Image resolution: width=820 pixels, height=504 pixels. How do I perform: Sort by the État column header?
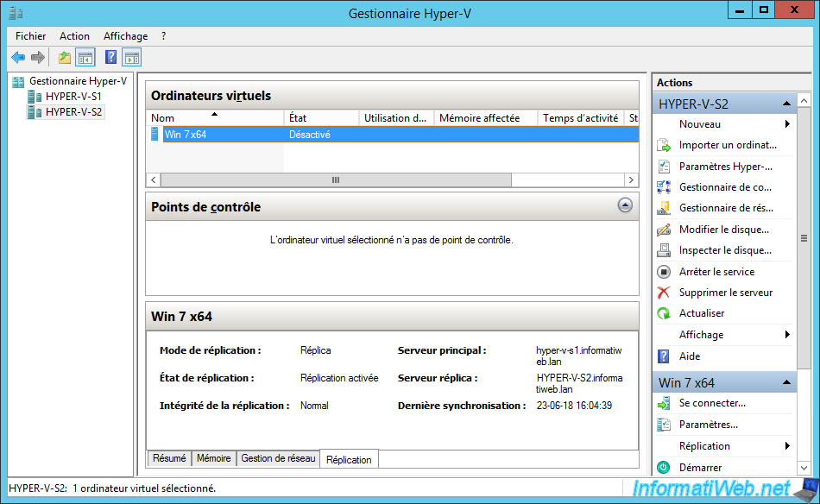pos(322,118)
